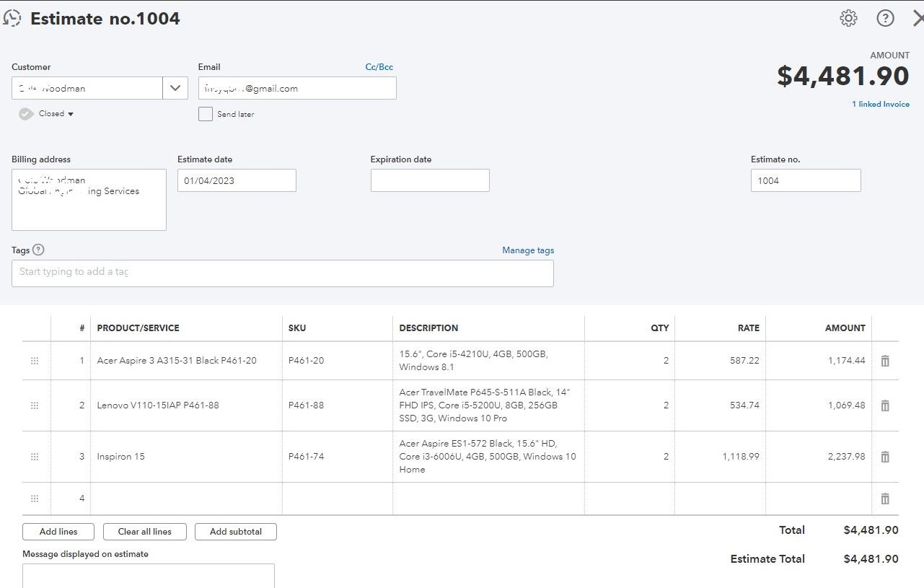This screenshot has height=588, width=924.
Task: Click trash icon on empty line 4
Action: 885,499
